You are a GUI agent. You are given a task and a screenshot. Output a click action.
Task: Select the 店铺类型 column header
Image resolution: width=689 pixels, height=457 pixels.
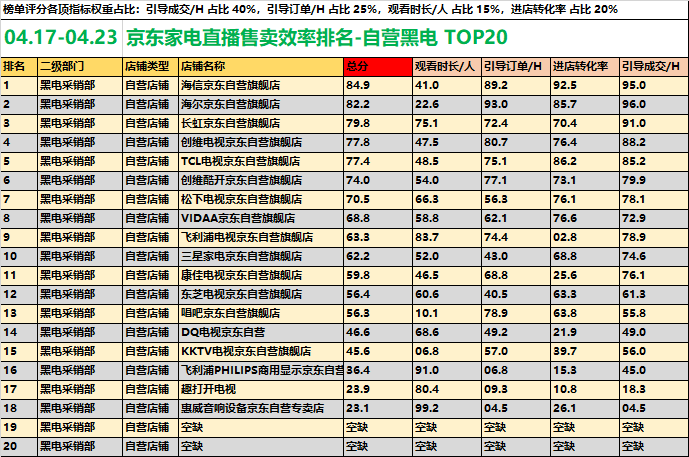150,66
